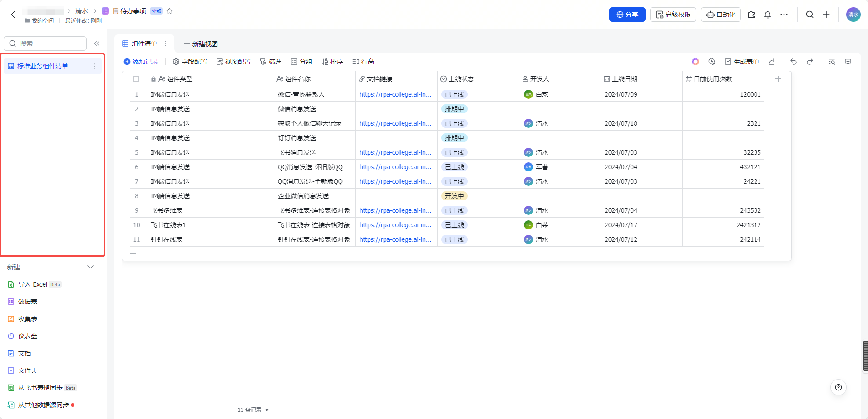
Task: Open the notifications bell
Action: [x=768, y=15]
